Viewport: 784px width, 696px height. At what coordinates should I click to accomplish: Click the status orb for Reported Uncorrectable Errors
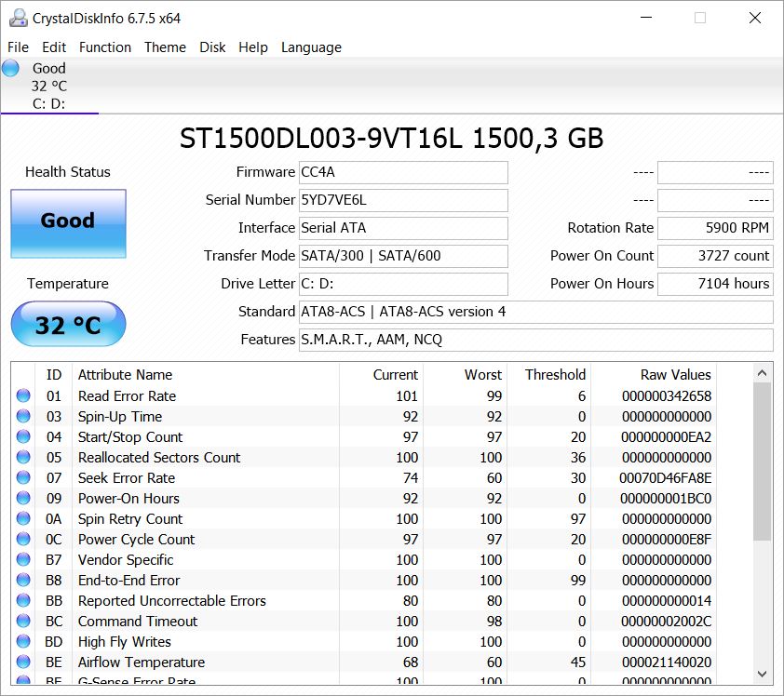tap(23, 600)
